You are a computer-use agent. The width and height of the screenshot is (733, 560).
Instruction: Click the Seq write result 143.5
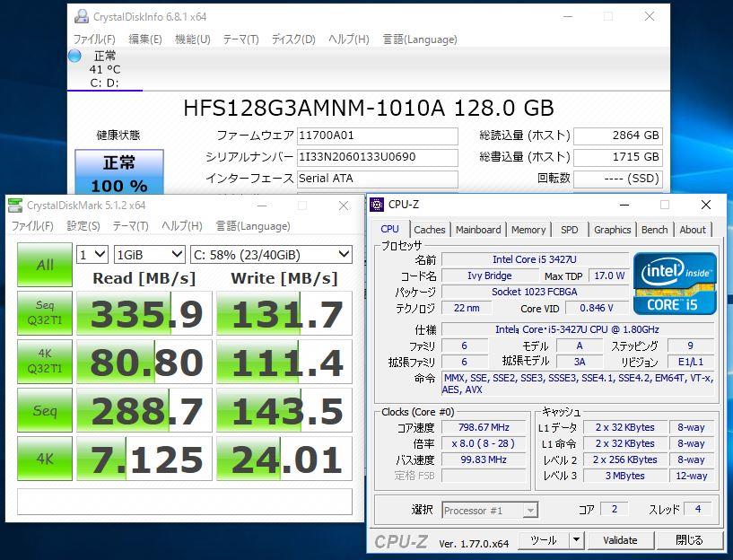coord(284,410)
